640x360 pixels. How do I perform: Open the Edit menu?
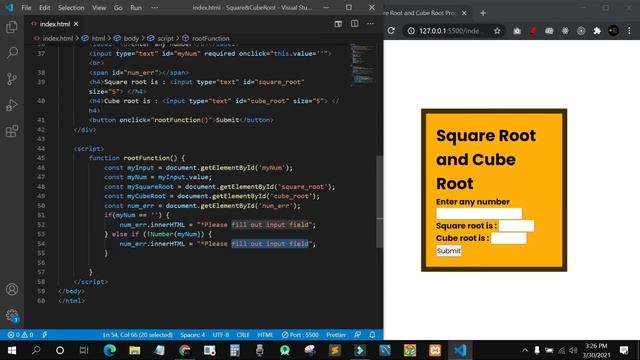tap(44, 8)
